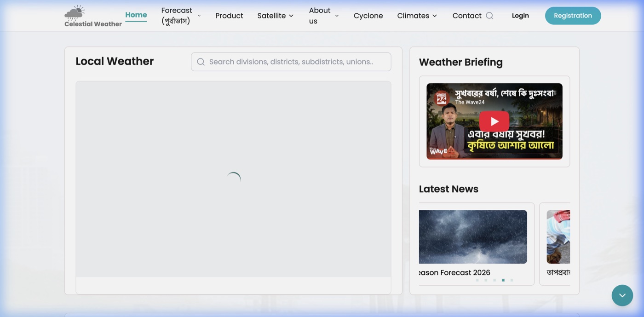The width and height of the screenshot is (644, 317).
Task: Focus the Search divisions, districts input
Action: click(x=291, y=62)
